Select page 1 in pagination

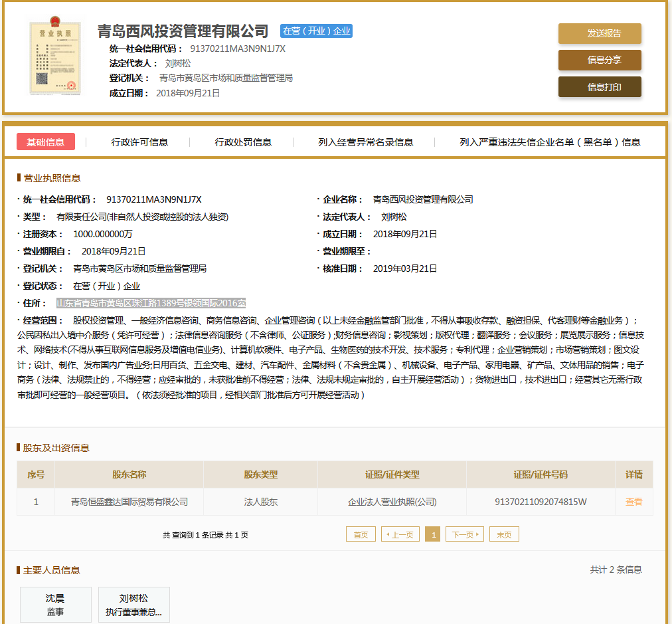click(x=432, y=534)
